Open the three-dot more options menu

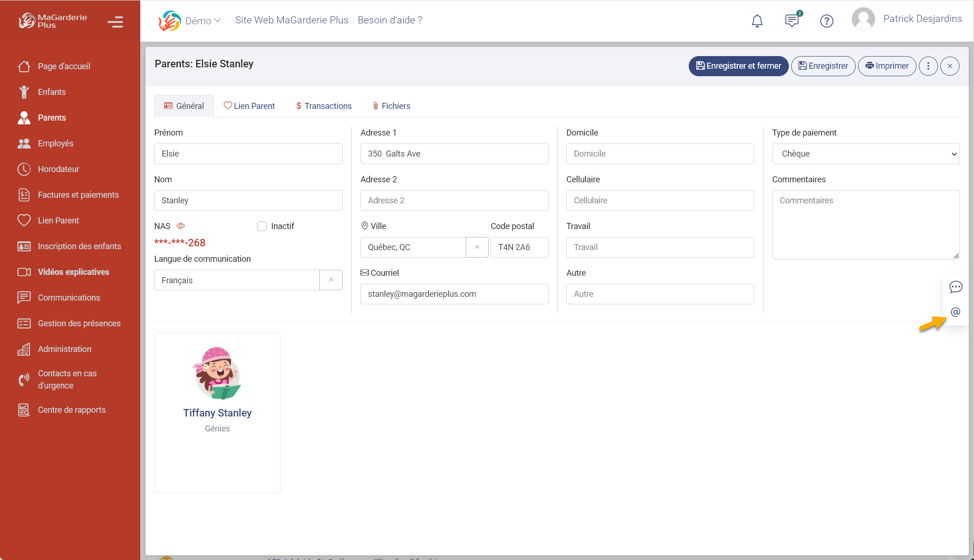(928, 66)
